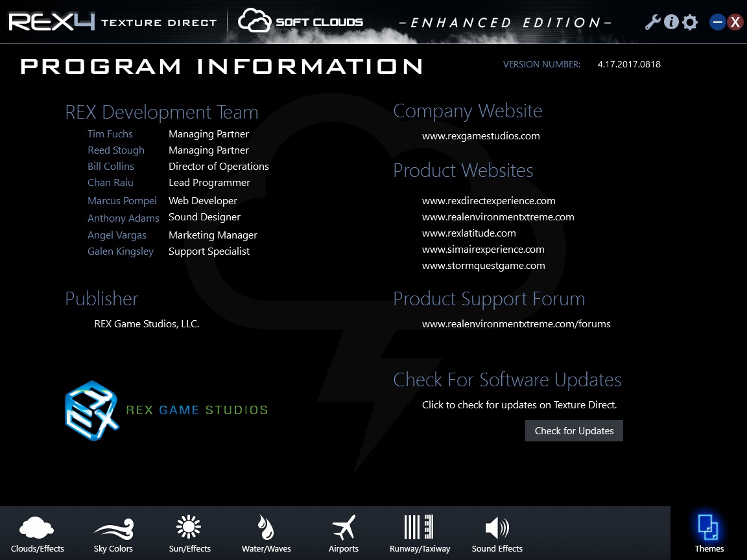This screenshot has height=560, width=747.
Task: Open the Airports section
Action: coord(344,534)
